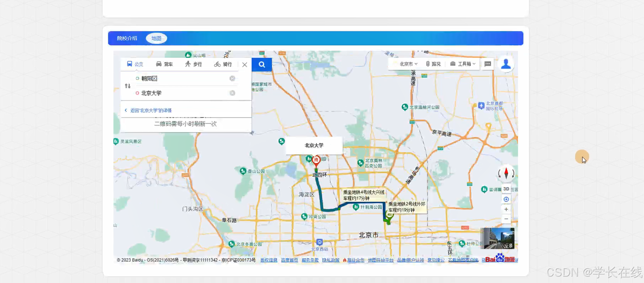Click the 北京冬奥公园 icon
Image resolution: width=644 pixels, height=283 pixels.
[x=231, y=244]
